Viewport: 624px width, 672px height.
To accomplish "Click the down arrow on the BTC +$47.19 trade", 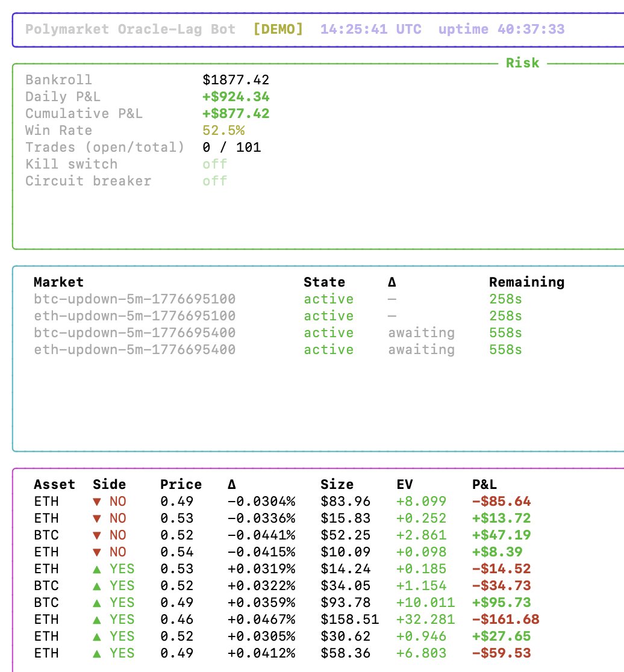I will (97, 535).
